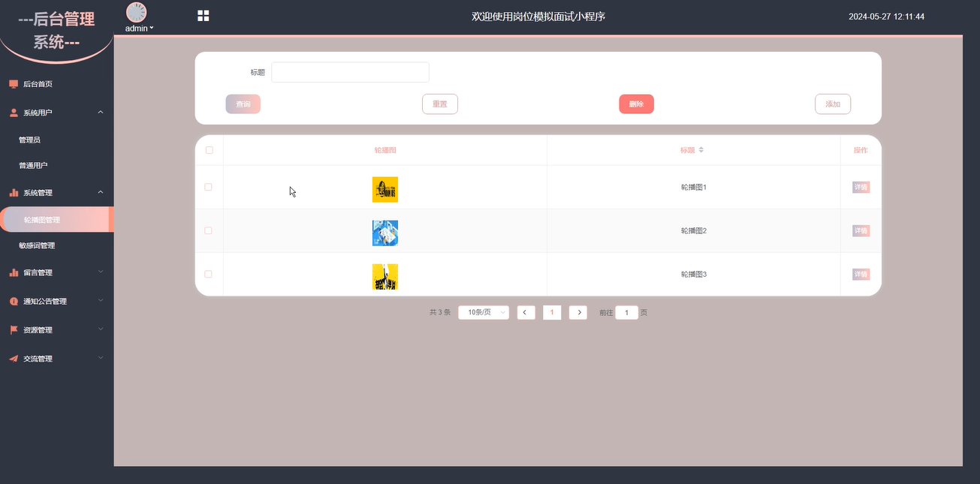Click the alert icon beside 通知公告管理
Viewport: 980px width, 484px height.
tap(14, 301)
